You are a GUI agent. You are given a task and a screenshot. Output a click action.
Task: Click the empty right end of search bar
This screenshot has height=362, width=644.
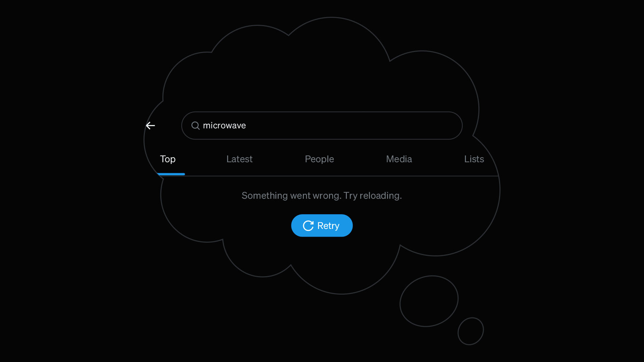point(402,125)
